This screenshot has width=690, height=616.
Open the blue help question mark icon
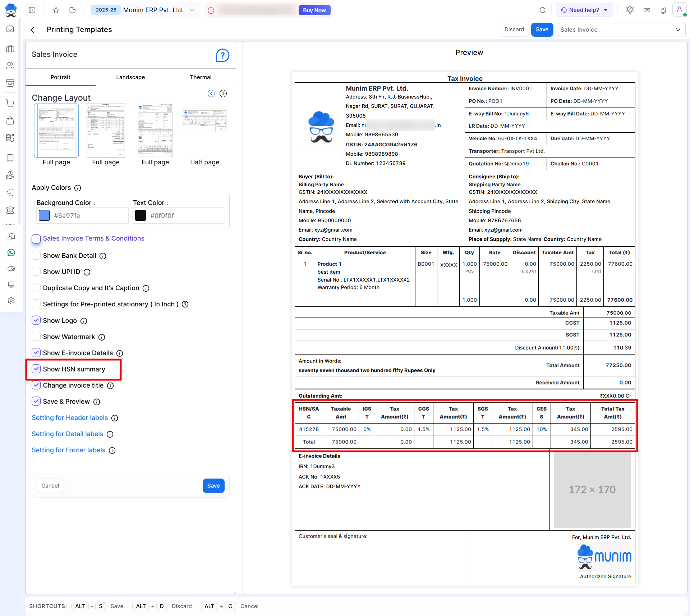[x=222, y=55]
